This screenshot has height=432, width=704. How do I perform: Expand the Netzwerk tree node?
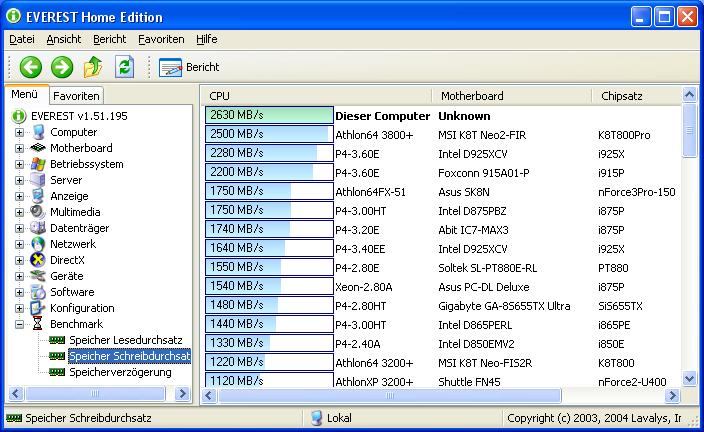tap(19, 244)
